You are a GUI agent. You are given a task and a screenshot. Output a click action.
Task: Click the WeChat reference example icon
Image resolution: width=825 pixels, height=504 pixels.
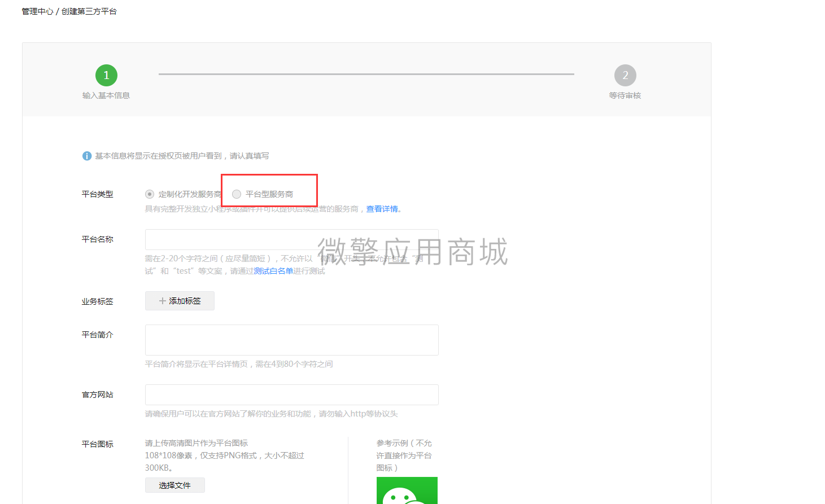(x=407, y=490)
